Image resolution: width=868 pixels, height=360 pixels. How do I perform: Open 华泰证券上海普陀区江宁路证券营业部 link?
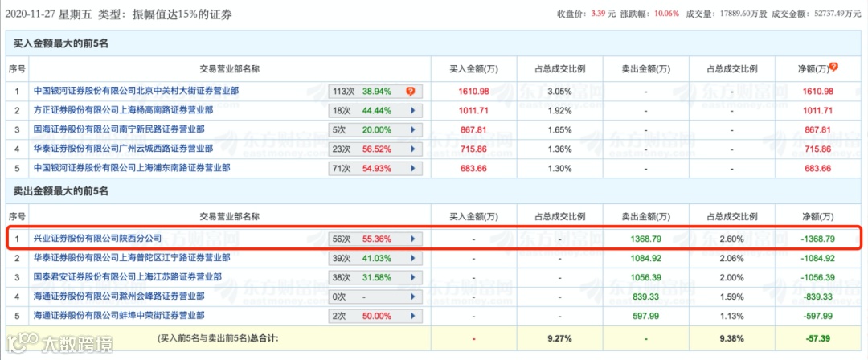pyautogui.click(x=132, y=258)
